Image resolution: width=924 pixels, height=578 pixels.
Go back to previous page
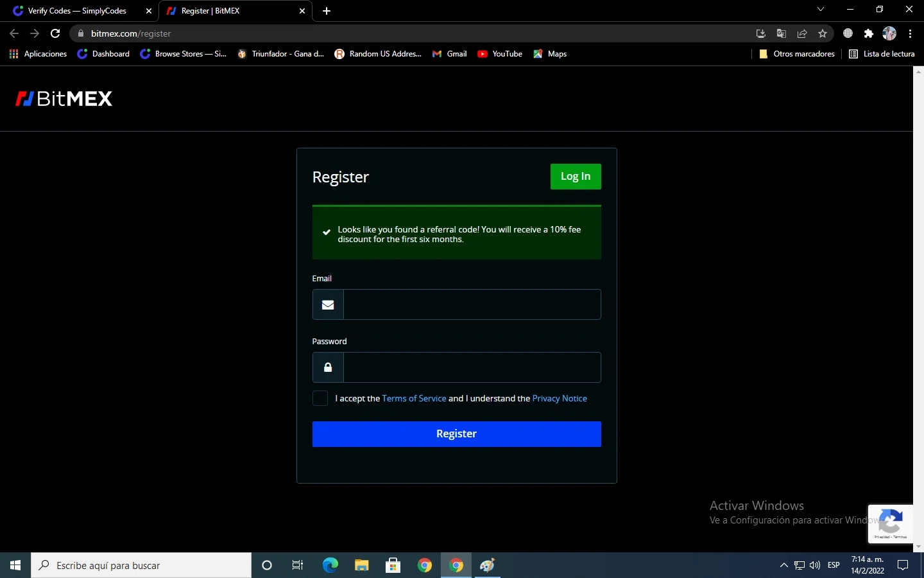click(x=14, y=33)
